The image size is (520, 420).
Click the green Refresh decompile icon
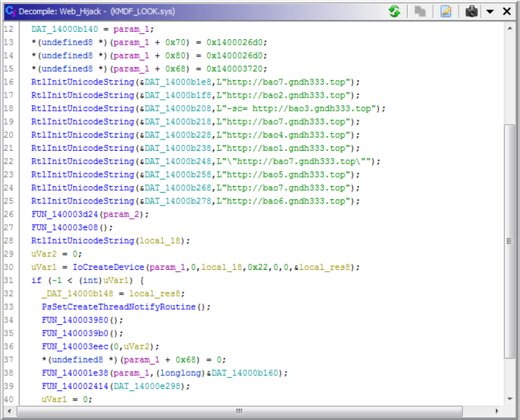(x=395, y=11)
